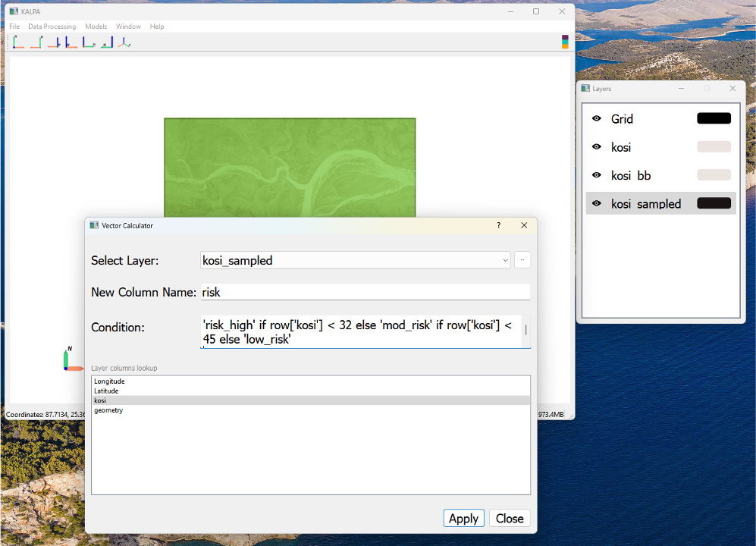Close the Layers window

point(732,88)
